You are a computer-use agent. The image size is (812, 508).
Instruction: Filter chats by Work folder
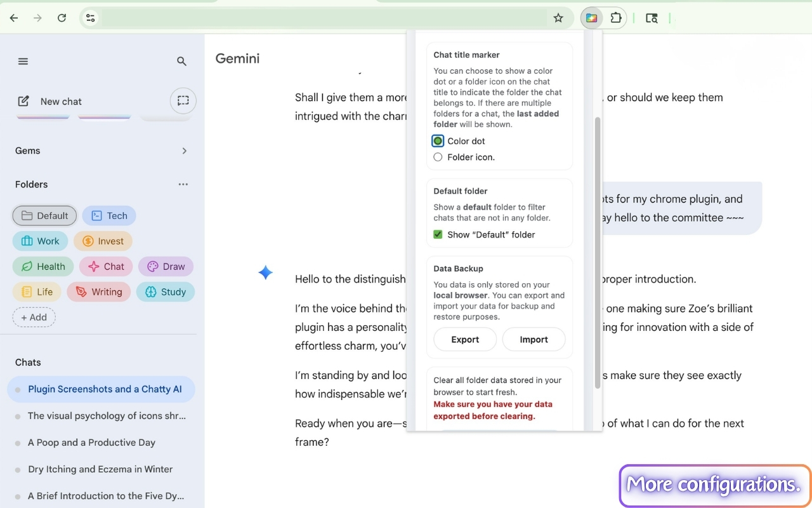click(x=40, y=241)
